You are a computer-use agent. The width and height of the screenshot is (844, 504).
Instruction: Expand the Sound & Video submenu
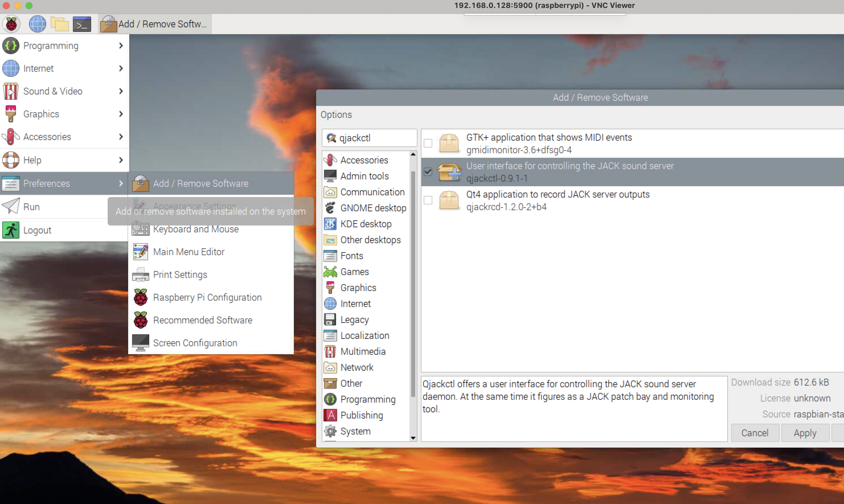pyautogui.click(x=65, y=91)
